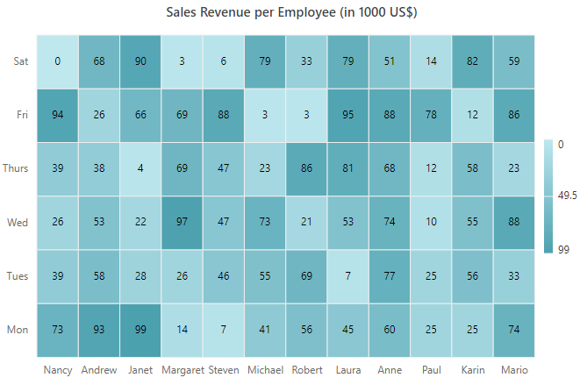Viewport: 580px width, 392px height.
Task: Click the Thurs y-axis label
Action: pos(15,168)
